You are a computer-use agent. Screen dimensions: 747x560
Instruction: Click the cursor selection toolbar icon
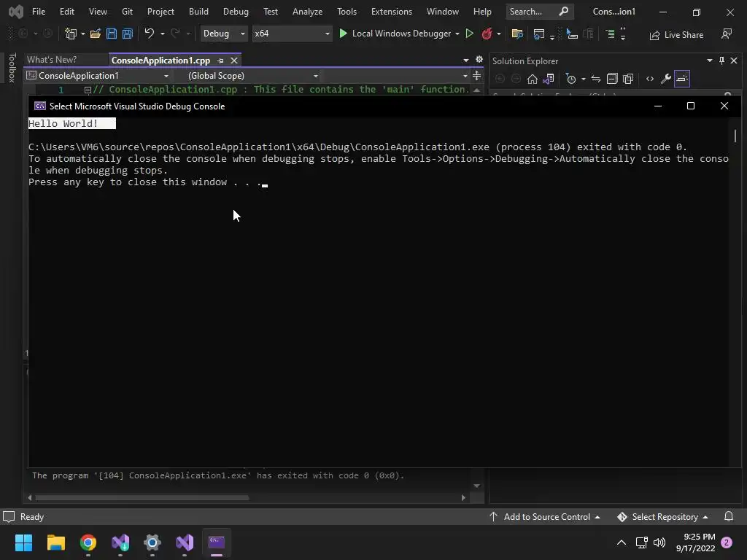tap(572, 34)
